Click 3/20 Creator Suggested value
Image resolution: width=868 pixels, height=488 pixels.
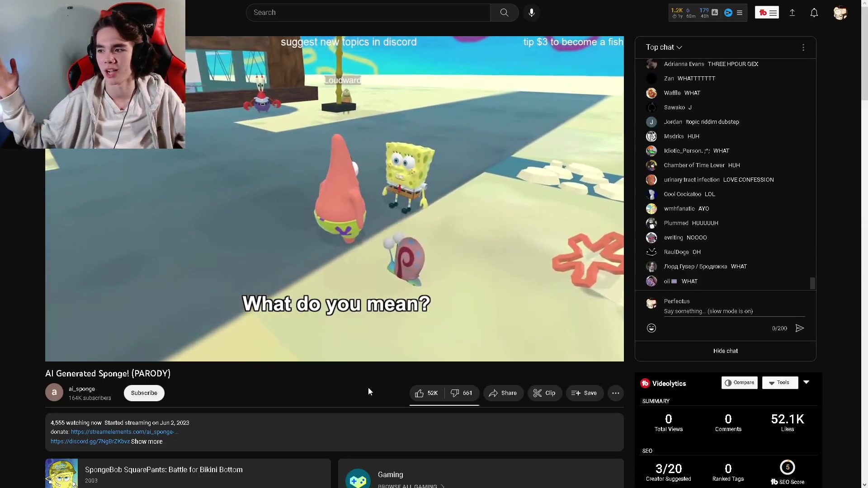point(669,469)
